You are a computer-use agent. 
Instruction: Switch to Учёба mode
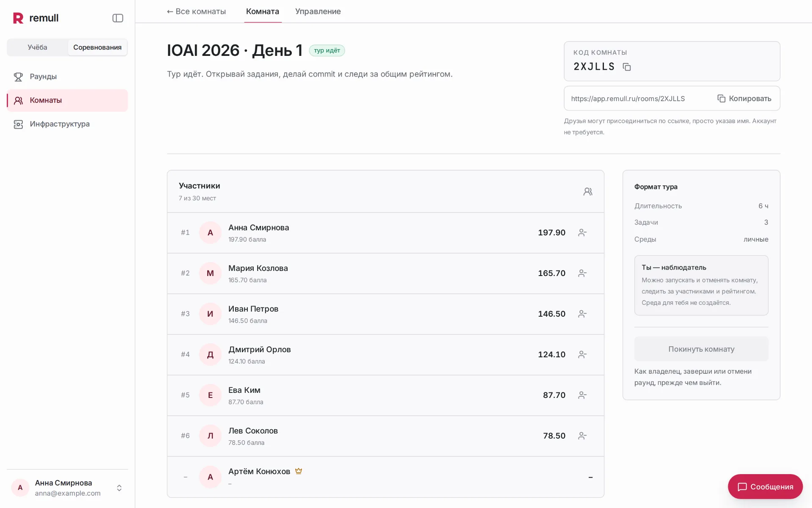(37, 47)
